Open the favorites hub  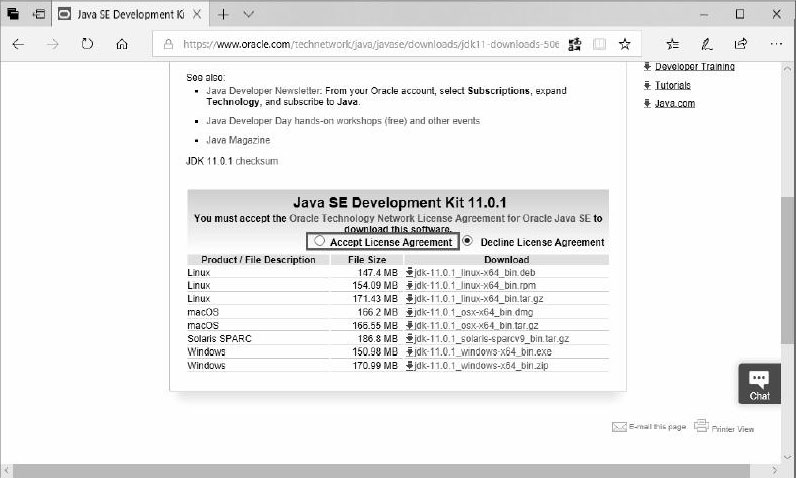click(673, 44)
